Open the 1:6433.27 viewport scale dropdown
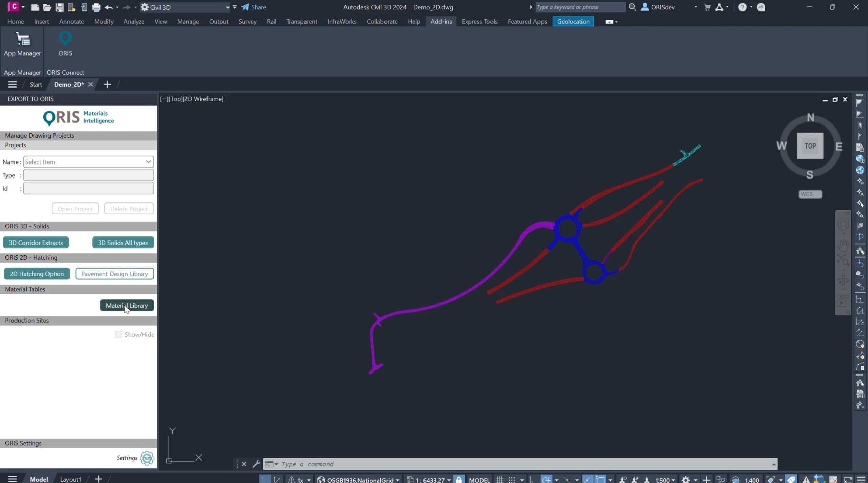Viewport: 868px width, 483px height. pyautogui.click(x=430, y=480)
